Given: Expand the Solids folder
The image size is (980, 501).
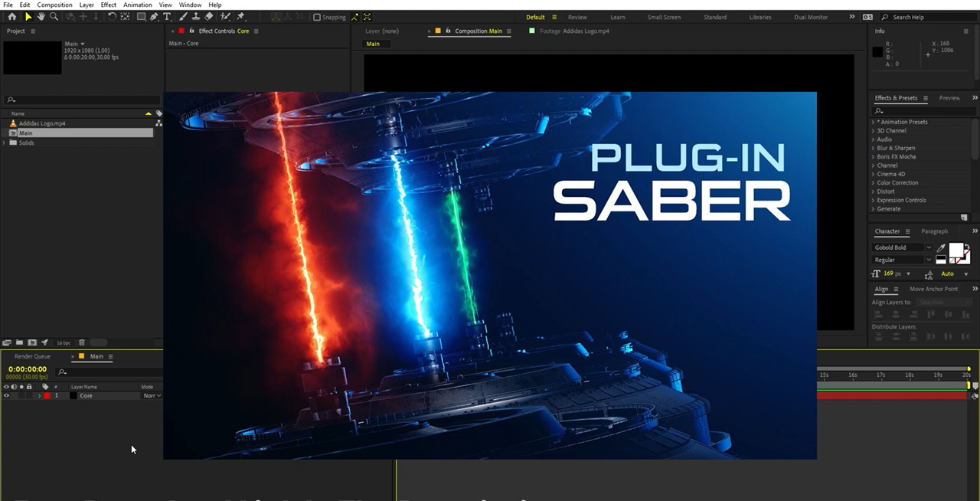Looking at the screenshot, I should 5,143.
